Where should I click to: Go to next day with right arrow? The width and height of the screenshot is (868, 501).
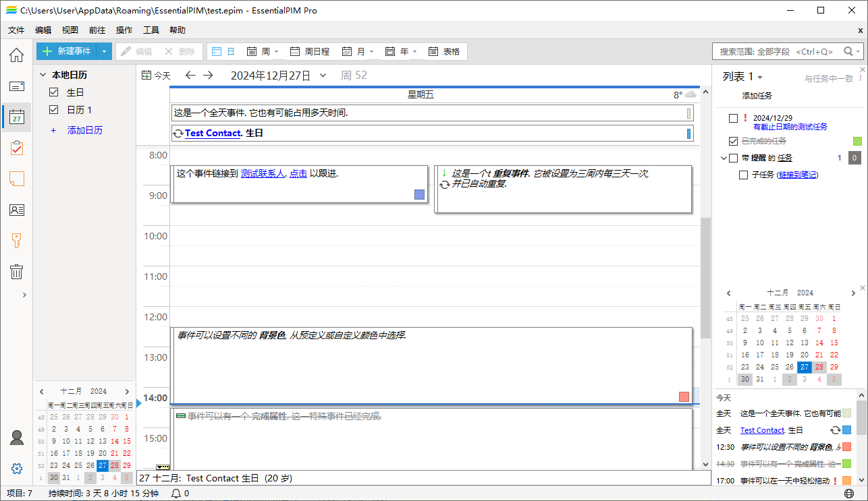[208, 76]
